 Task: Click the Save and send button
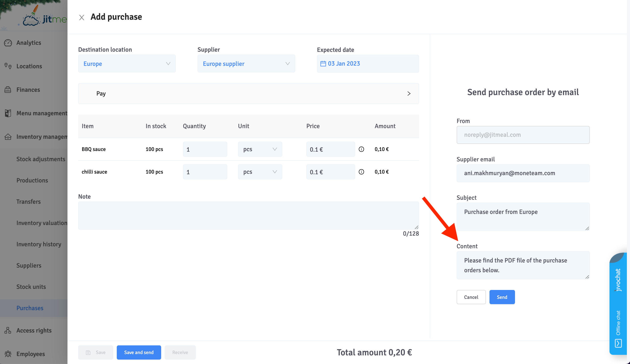pyautogui.click(x=139, y=352)
